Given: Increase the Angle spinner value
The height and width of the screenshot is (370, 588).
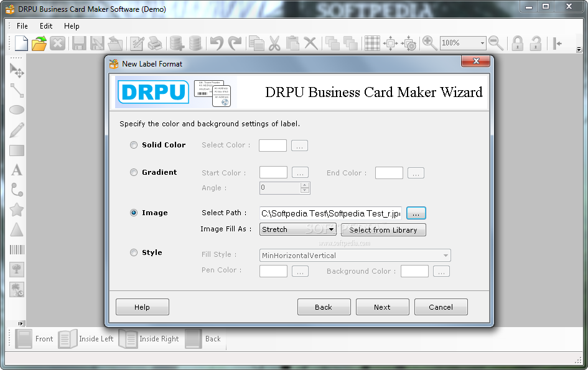Looking at the screenshot, I should pyautogui.click(x=305, y=185).
